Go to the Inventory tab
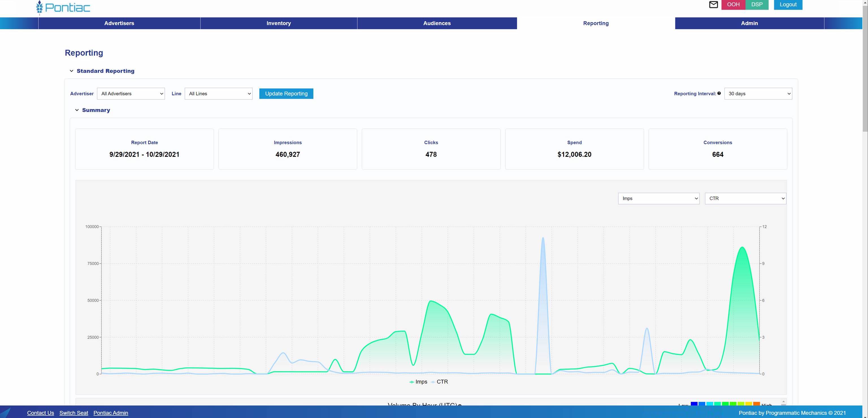Image resolution: width=868 pixels, height=418 pixels. (x=279, y=23)
